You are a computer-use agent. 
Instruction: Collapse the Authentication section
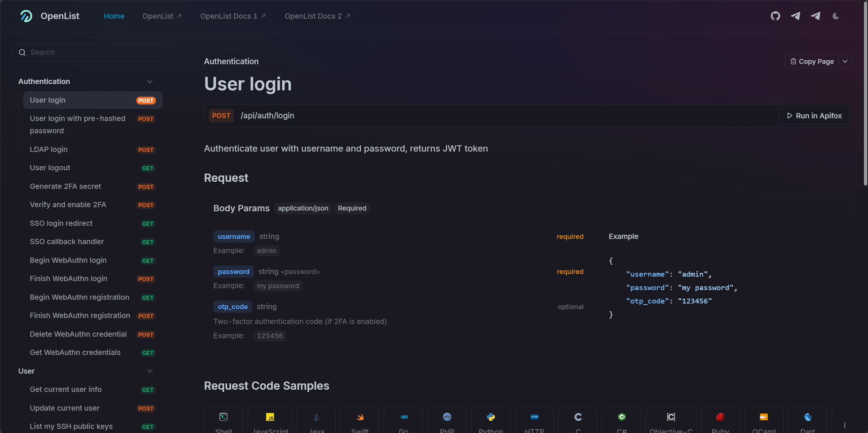coord(150,81)
